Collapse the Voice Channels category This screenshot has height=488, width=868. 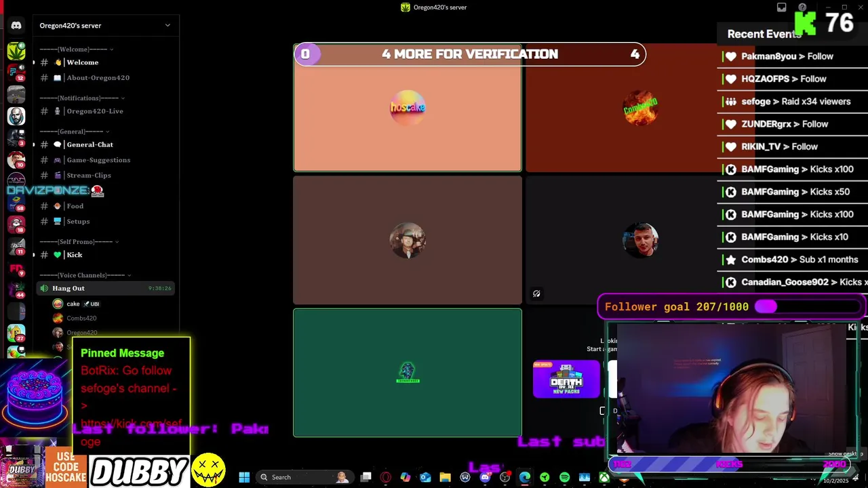coord(85,275)
